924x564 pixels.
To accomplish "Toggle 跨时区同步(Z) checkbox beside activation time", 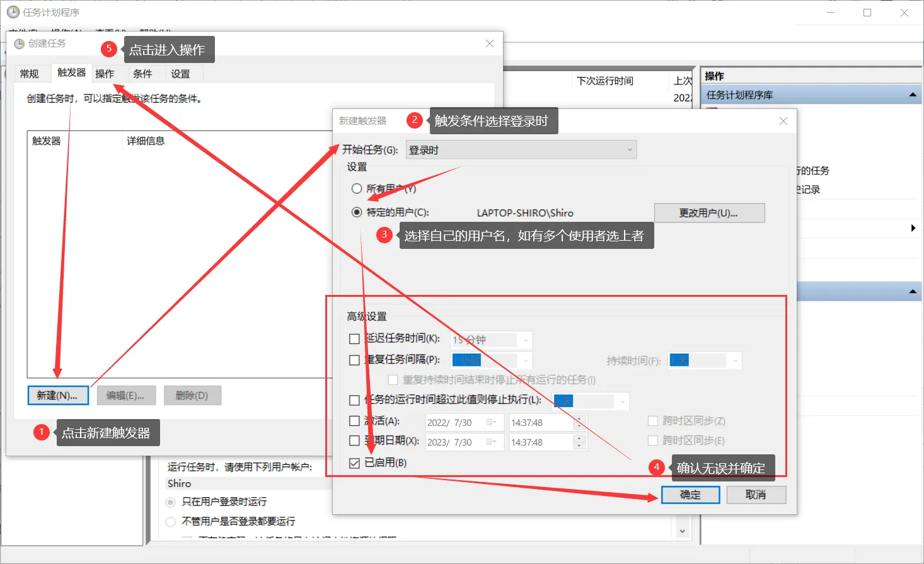I will point(653,421).
